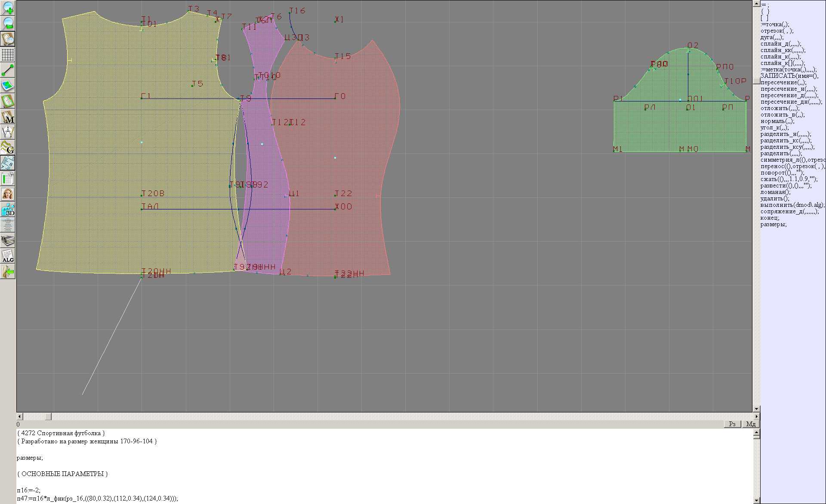The height and width of the screenshot is (504, 826).
Task: Click the zoom in magnifier icon
Action: click(x=8, y=7)
